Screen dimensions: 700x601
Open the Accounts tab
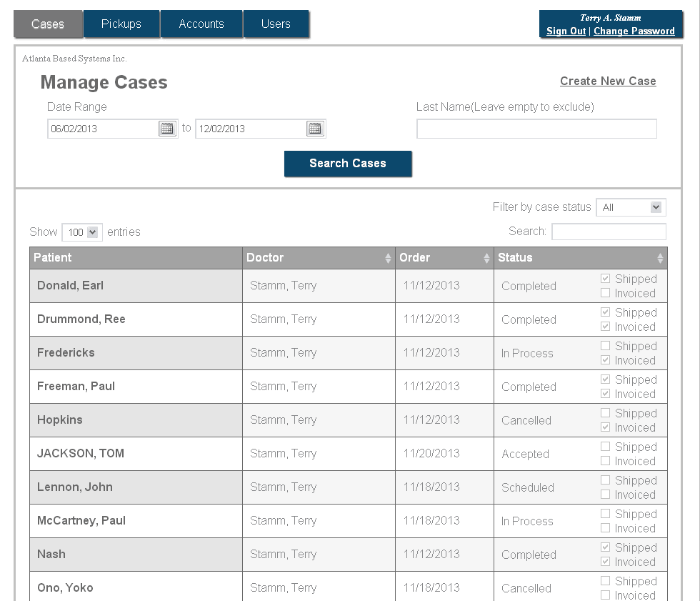coord(201,24)
